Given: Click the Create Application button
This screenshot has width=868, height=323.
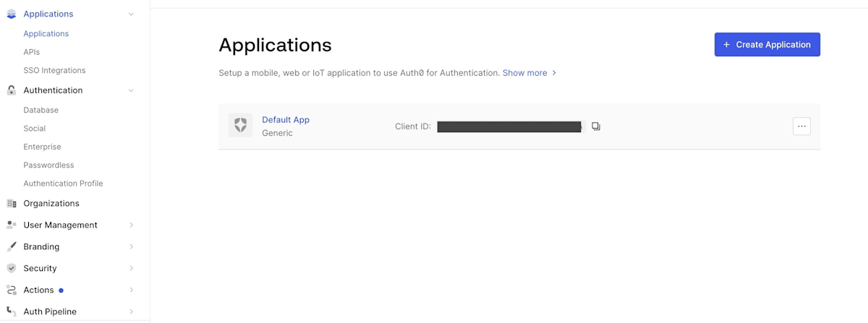Looking at the screenshot, I should tap(767, 44).
